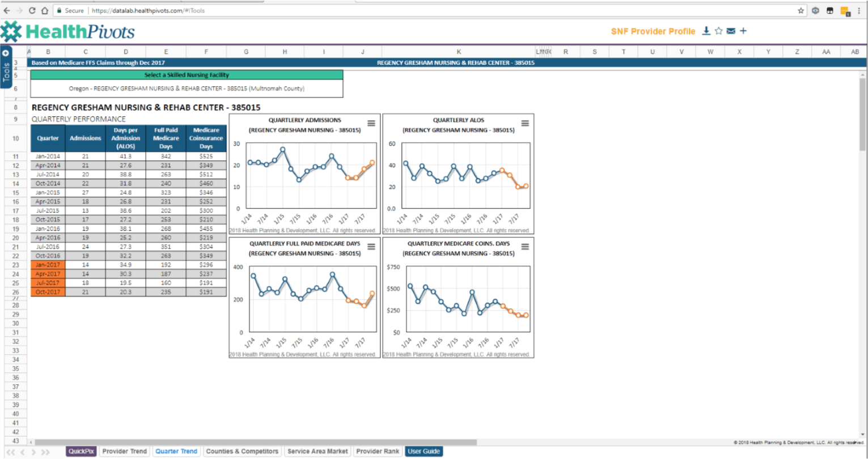Open the black square browser extension
The height and width of the screenshot is (459, 868).
point(830,10)
